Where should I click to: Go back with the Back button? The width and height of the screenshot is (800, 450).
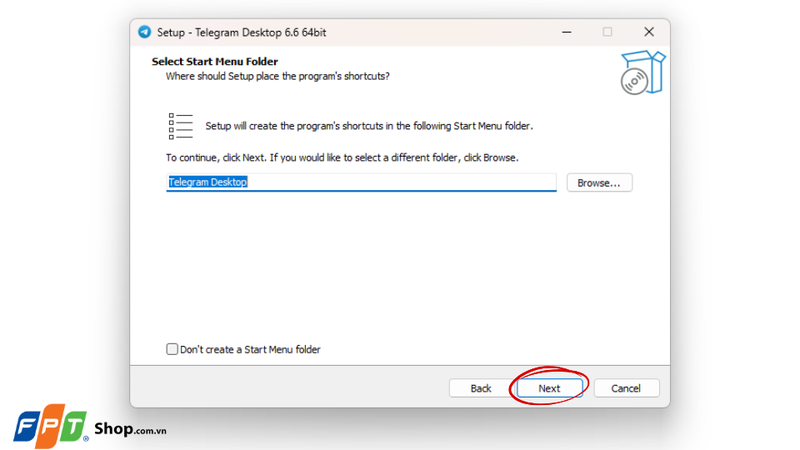click(x=481, y=388)
